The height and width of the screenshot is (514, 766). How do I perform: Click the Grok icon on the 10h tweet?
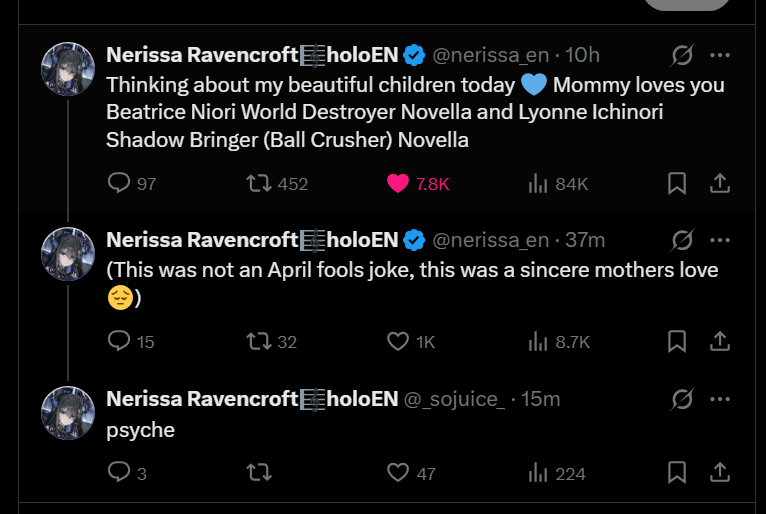pyautogui.click(x=682, y=55)
